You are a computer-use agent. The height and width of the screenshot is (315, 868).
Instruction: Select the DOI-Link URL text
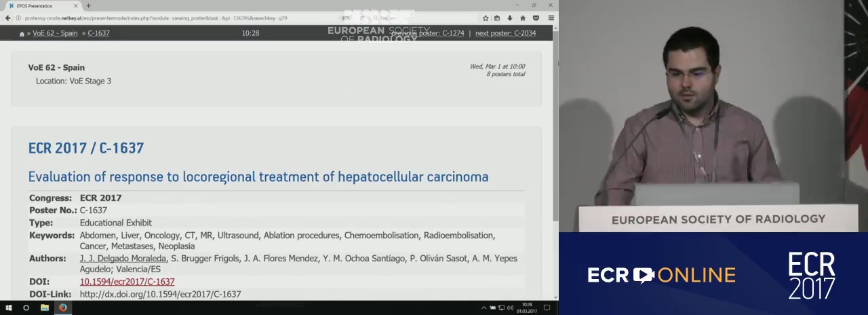(x=160, y=294)
